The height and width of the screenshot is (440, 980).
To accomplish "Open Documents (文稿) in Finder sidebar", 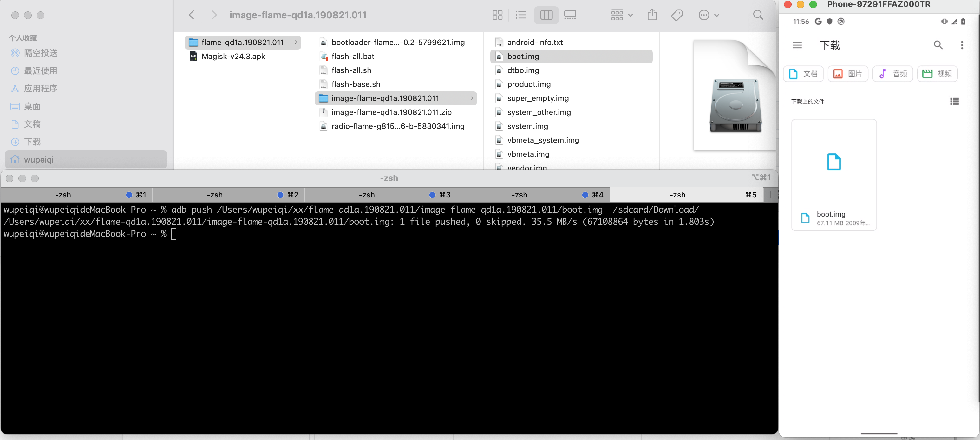I will point(86,124).
